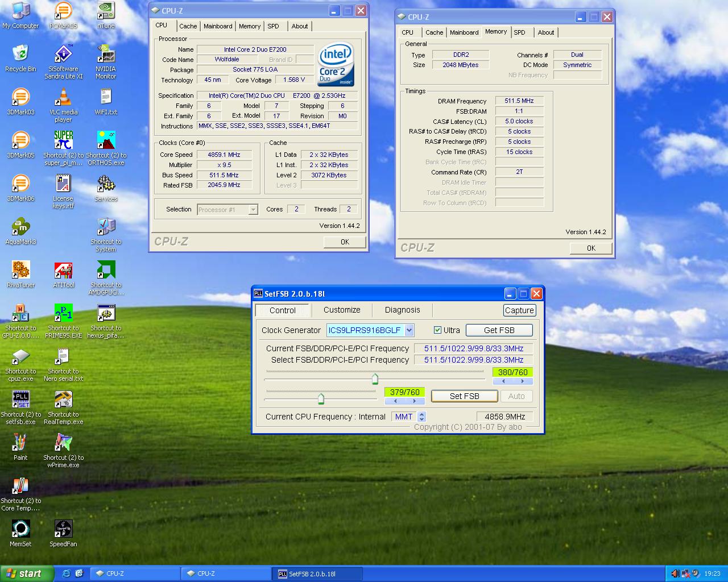
Task: Click the Core Speed 4859.1 MHz field
Action: point(224,155)
